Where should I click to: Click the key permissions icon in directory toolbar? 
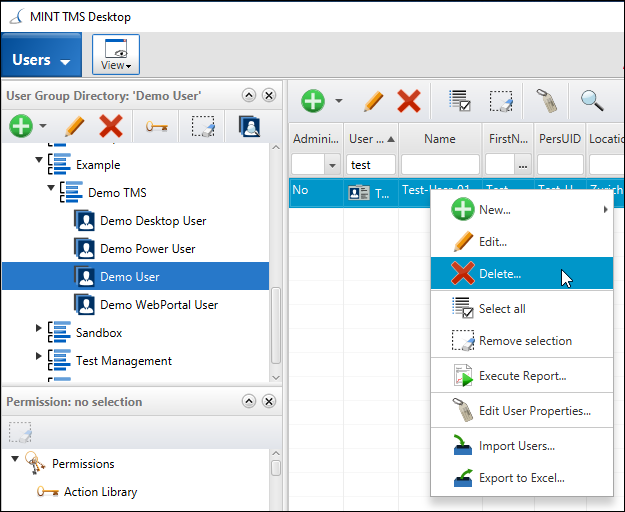[156, 127]
